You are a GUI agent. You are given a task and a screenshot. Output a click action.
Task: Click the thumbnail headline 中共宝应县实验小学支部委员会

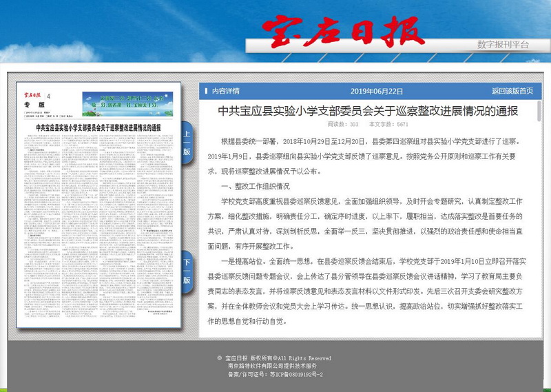click(x=98, y=127)
